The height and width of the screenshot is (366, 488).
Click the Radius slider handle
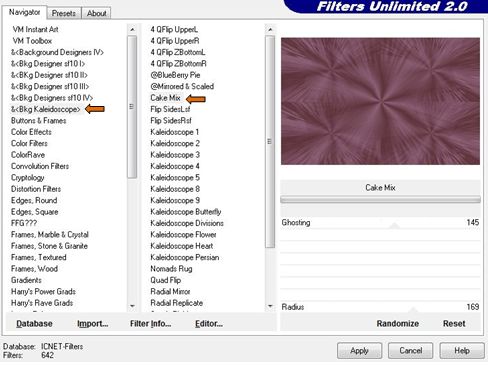click(413, 310)
